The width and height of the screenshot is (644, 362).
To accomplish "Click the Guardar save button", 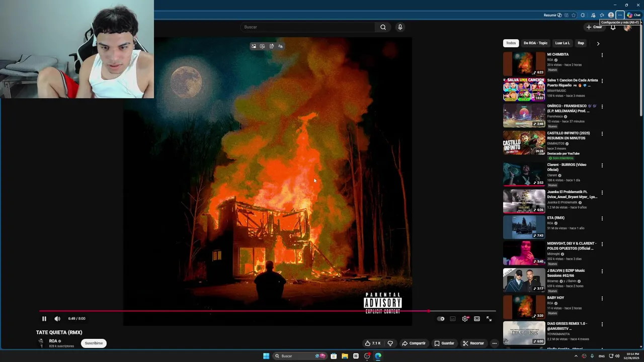I will pos(444,343).
